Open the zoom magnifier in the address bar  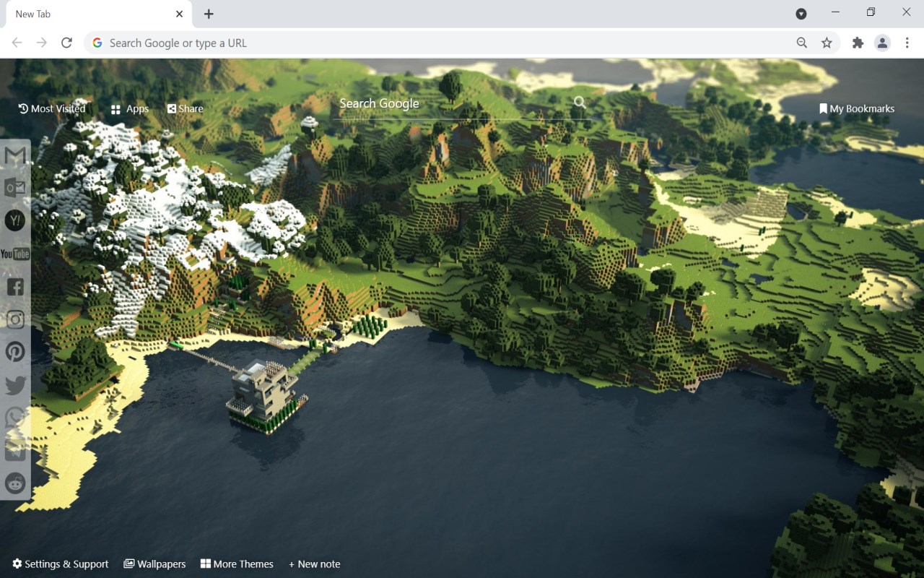tap(802, 43)
